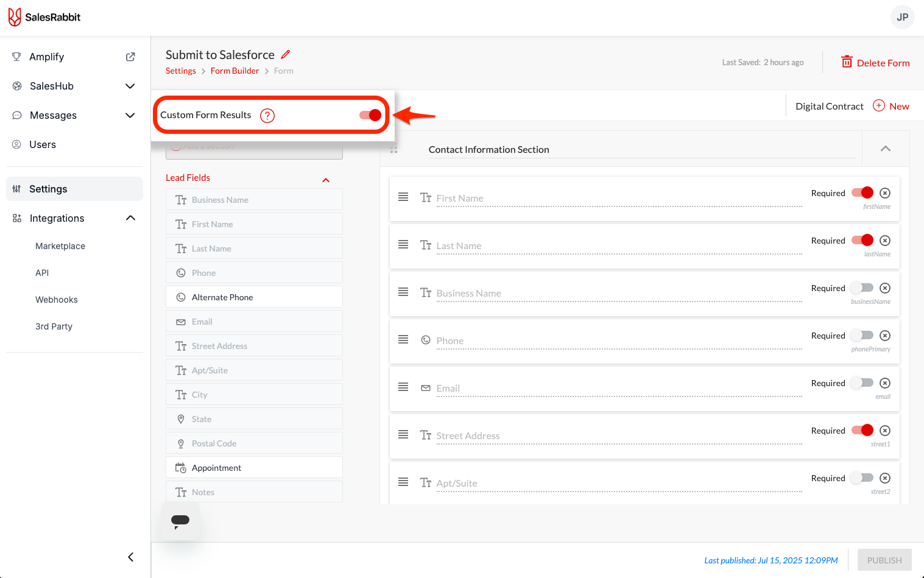Image resolution: width=924 pixels, height=578 pixels.
Task: Select the Postal Code lead field
Action: (254, 443)
